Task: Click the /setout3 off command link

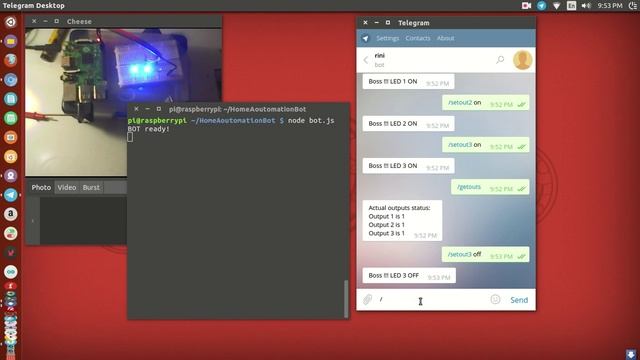Action: [x=460, y=254]
